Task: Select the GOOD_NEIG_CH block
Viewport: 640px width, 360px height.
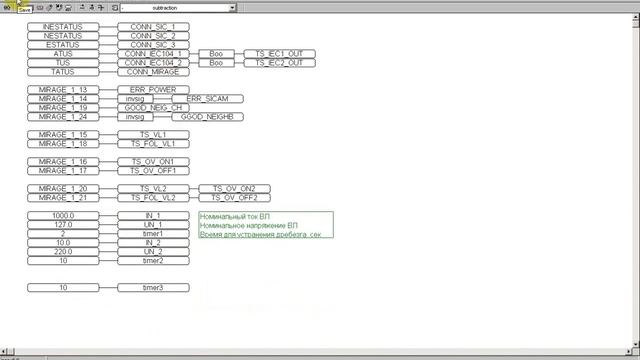Action: [153, 108]
